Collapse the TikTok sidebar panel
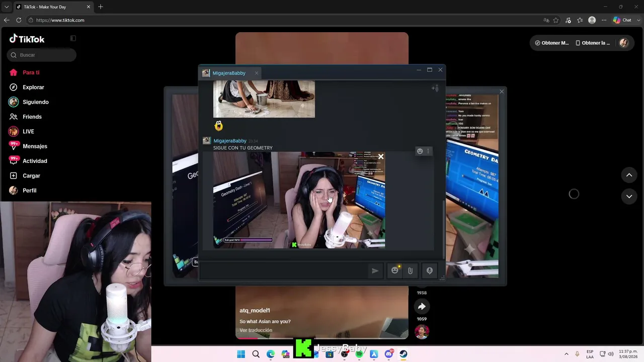The height and width of the screenshot is (362, 644). (x=73, y=38)
